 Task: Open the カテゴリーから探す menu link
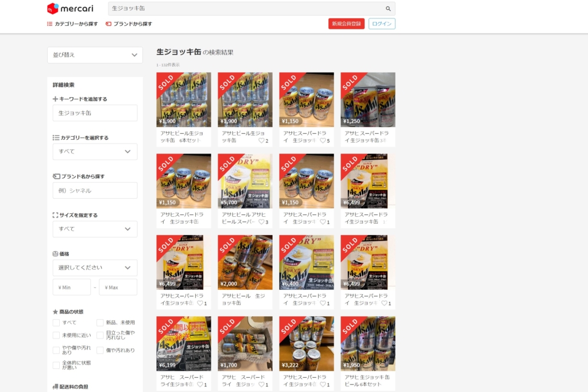tap(72, 24)
